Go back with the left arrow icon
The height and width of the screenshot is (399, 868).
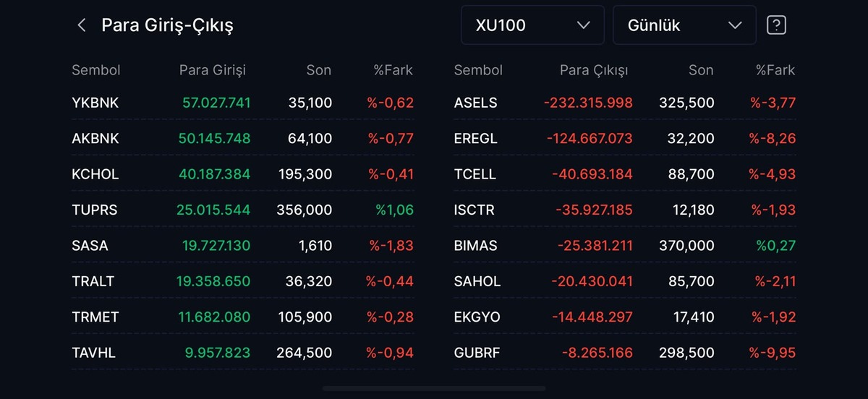click(82, 25)
